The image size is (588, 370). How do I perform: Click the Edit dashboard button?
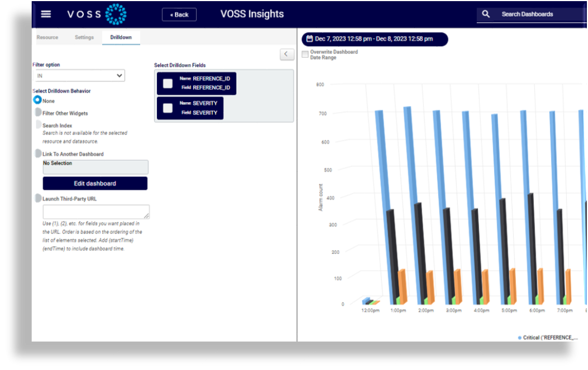[x=95, y=184]
